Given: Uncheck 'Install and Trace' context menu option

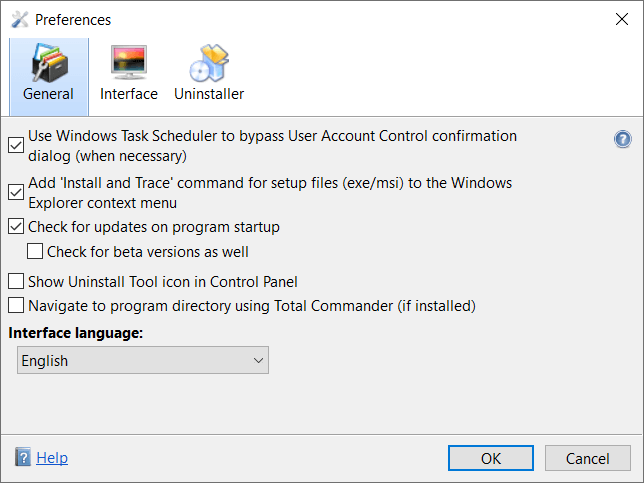Looking at the screenshot, I should point(16,192).
